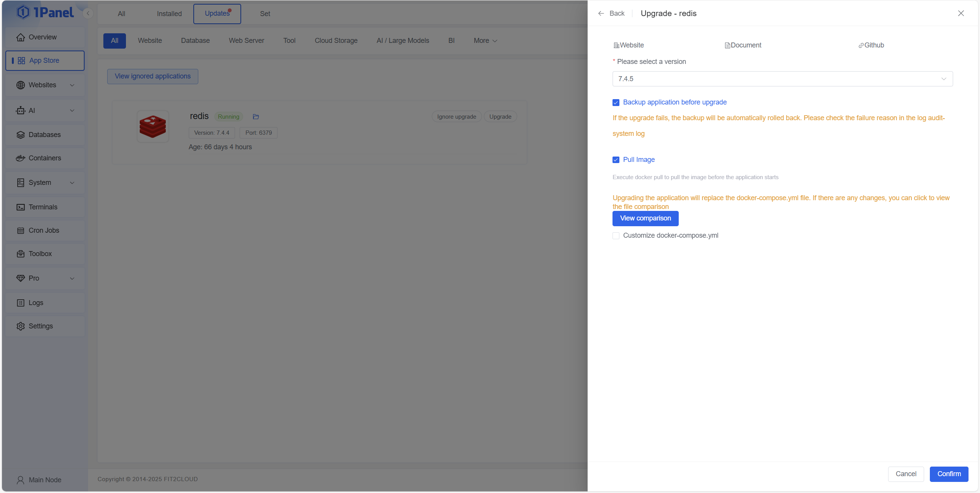Select the Cloud Storage category filter
The height and width of the screenshot is (493, 980).
pyautogui.click(x=336, y=41)
